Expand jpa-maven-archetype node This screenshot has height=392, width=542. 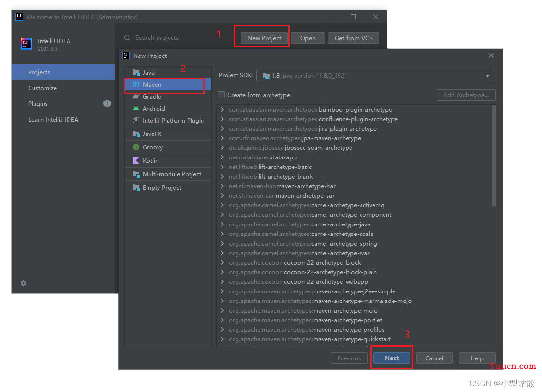click(222, 138)
